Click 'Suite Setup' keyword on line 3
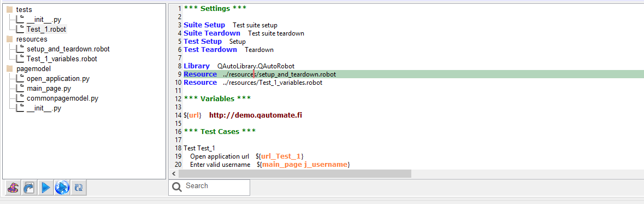Screen dimensions: 644x204 click(x=204, y=25)
